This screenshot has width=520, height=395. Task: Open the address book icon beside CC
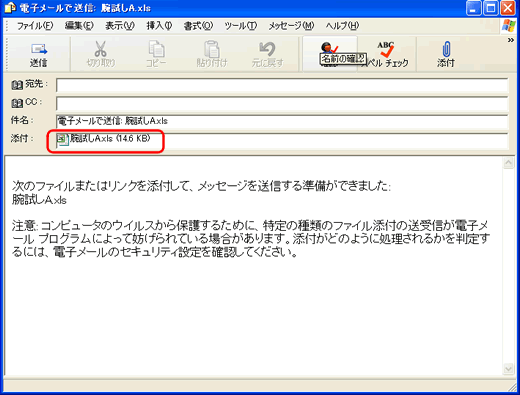(17, 103)
